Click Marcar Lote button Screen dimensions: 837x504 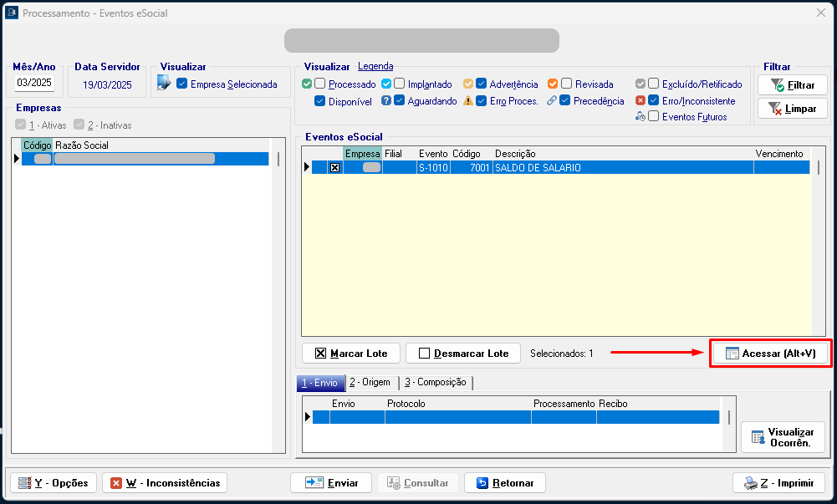350,354
